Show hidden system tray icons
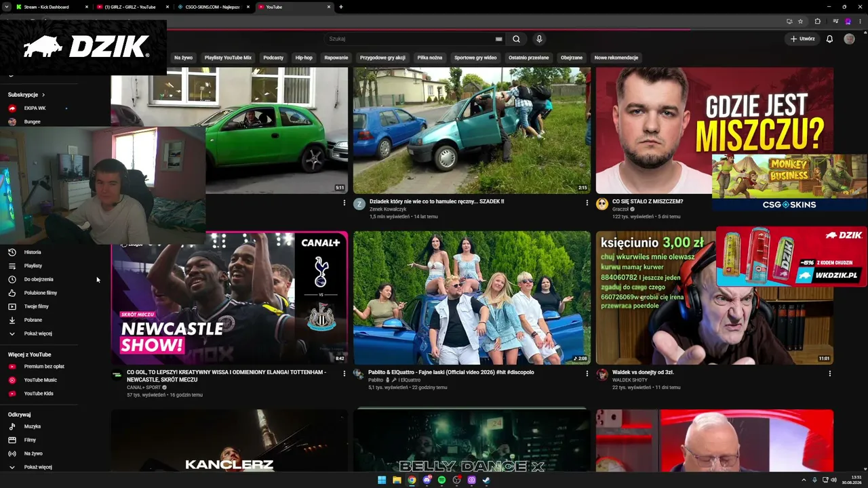 [x=804, y=480]
